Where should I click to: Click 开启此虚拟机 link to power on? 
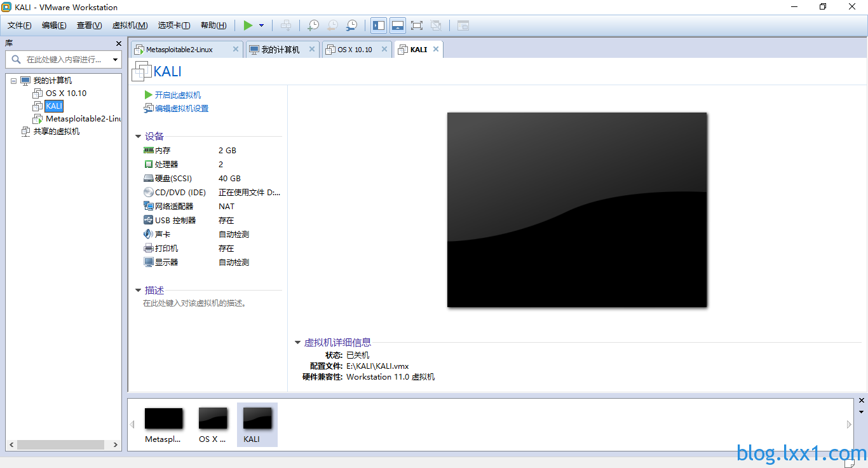(178, 95)
